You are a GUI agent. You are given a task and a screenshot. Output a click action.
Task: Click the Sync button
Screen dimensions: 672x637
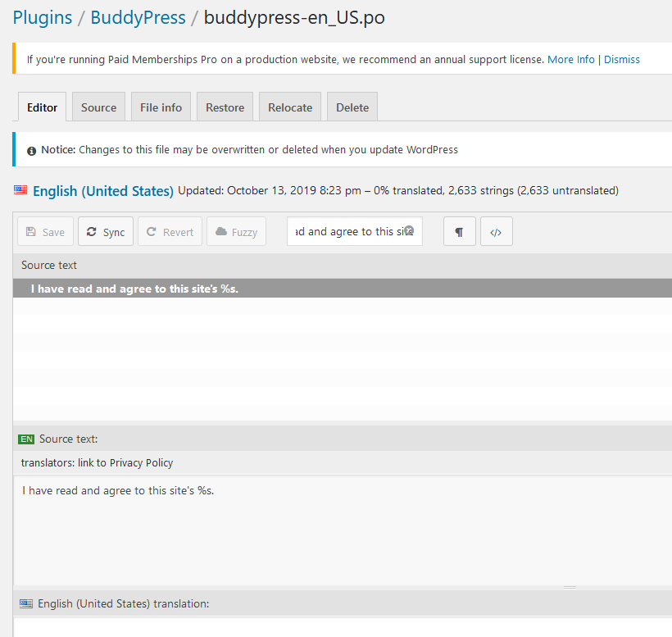click(106, 231)
